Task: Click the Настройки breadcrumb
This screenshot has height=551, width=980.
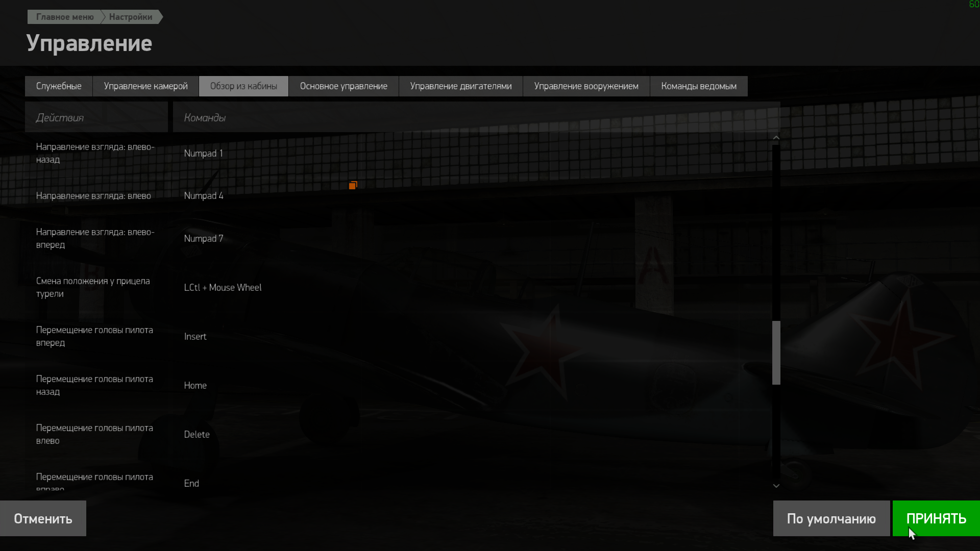Action: tap(131, 17)
